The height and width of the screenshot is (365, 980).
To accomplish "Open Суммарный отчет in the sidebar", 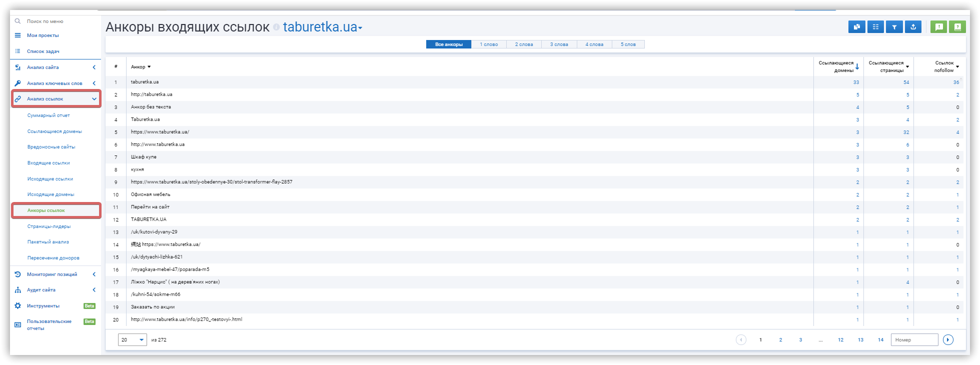I will [49, 115].
